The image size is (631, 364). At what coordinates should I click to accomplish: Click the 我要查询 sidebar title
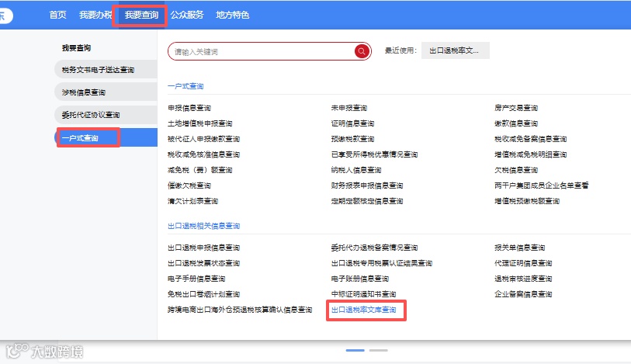coord(76,48)
